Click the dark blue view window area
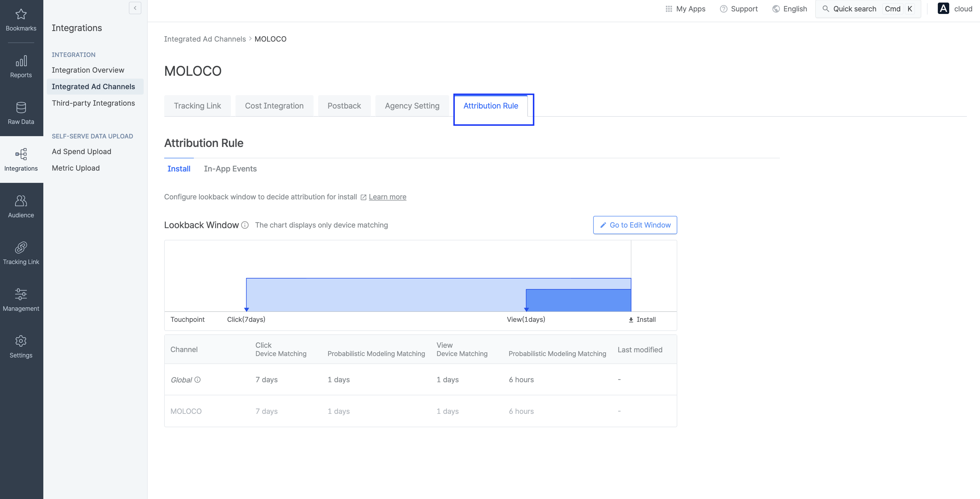This screenshot has width=980, height=499. pos(579,300)
